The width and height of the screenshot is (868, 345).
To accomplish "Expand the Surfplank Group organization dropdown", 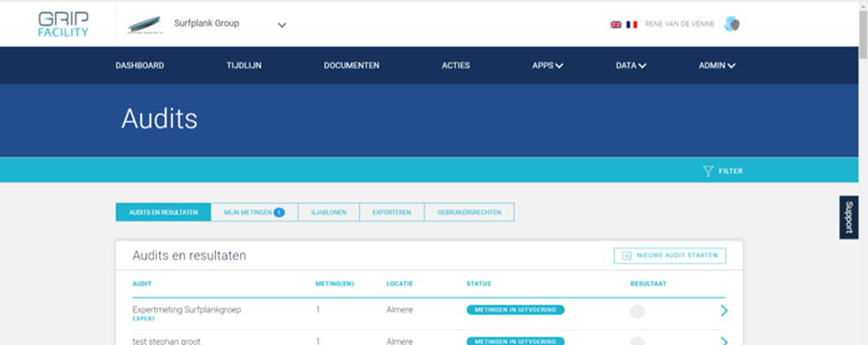I will 282,25.
